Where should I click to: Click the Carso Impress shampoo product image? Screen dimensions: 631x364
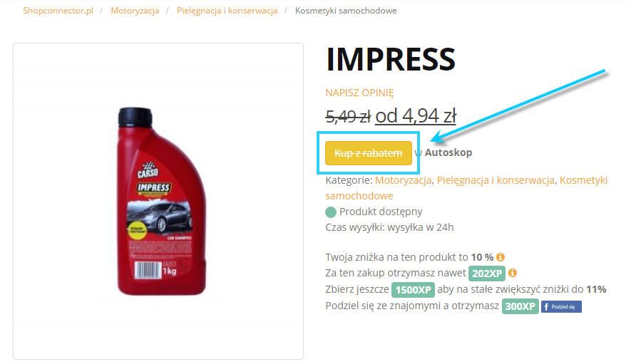coord(161,201)
